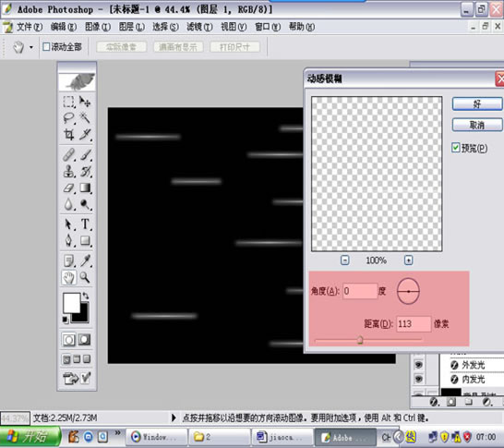The width and height of the screenshot is (504, 448).
Task: Select the Rectangular Marquee tool
Action: coord(68,102)
